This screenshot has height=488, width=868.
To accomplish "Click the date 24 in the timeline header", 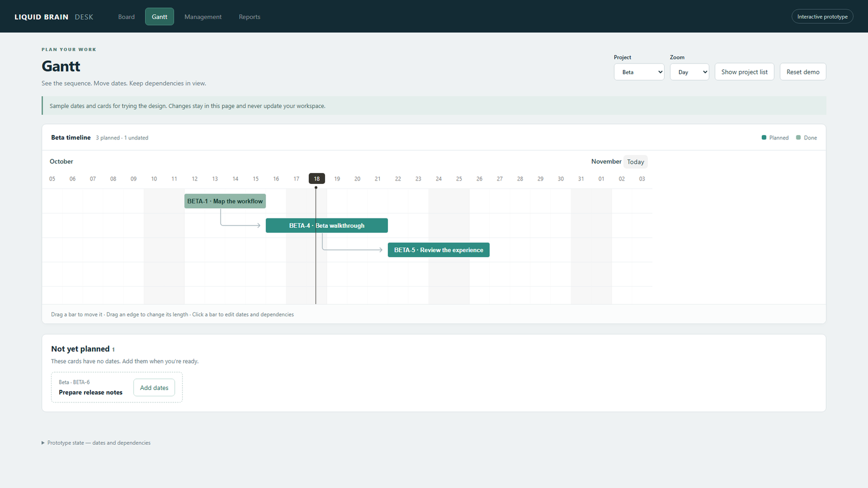I will [x=439, y=179].
